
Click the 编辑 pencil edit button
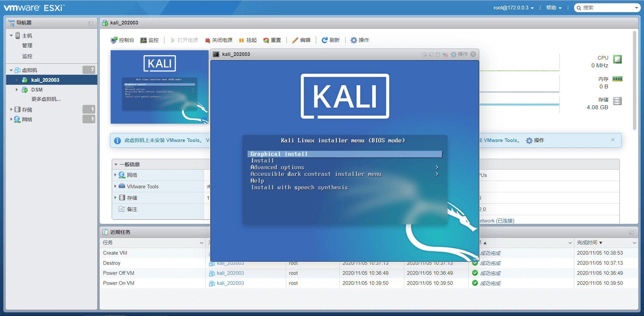point(301,40)
